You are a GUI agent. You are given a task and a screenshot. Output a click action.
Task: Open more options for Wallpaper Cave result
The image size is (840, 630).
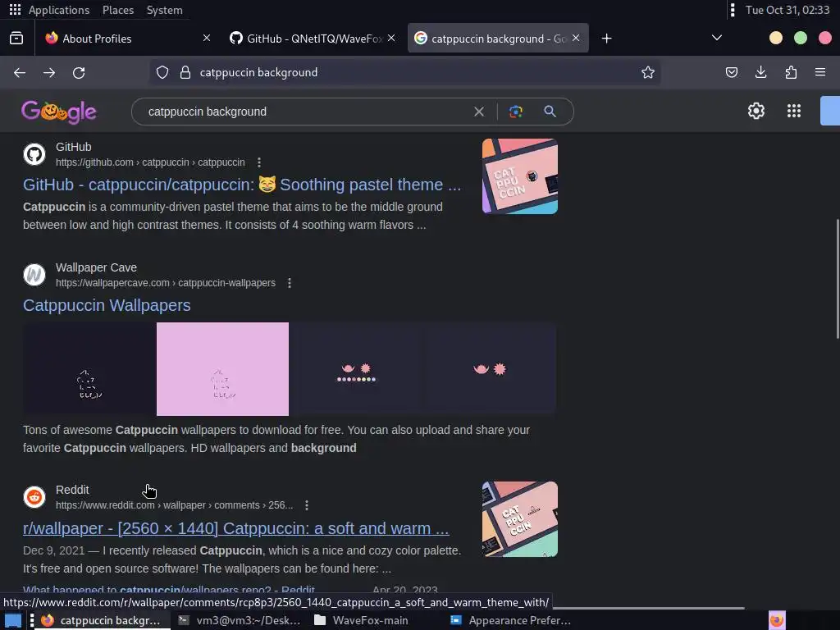point(290,283)
